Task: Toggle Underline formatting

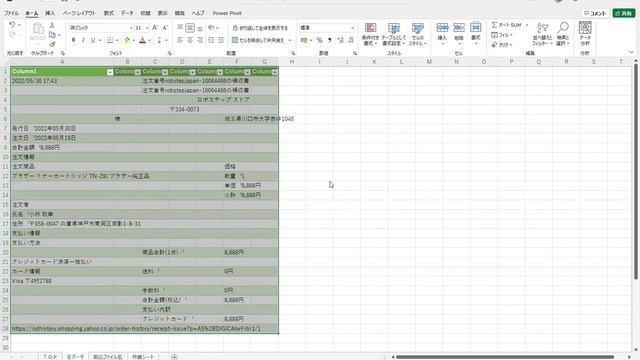Action: click(x=93, y=40)
